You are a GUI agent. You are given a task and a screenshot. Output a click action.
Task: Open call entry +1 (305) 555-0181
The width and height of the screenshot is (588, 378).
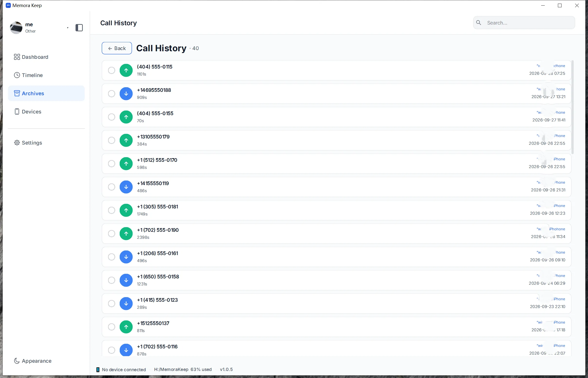tap(336, 210)
